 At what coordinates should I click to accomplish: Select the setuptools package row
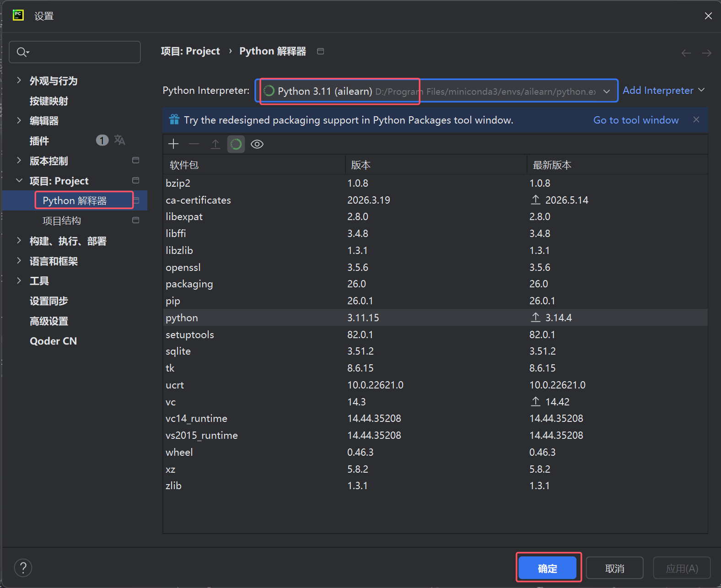coord(435,334)
